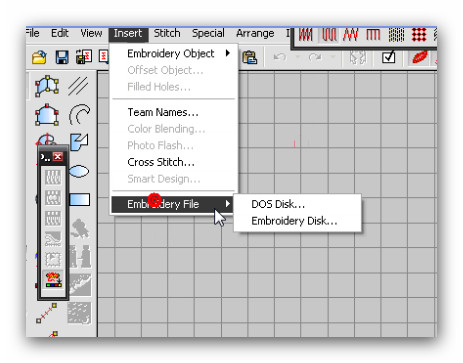This screenshot has height=363, width=463.
Task: Select the ellipse shape tool
Action: 79,172
